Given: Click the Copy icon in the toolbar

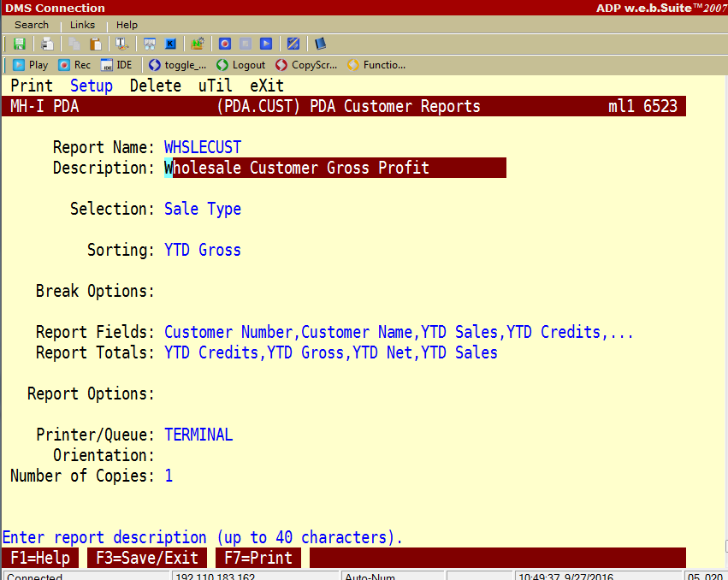Looking at the screenshot, I should tap(74, 44).
